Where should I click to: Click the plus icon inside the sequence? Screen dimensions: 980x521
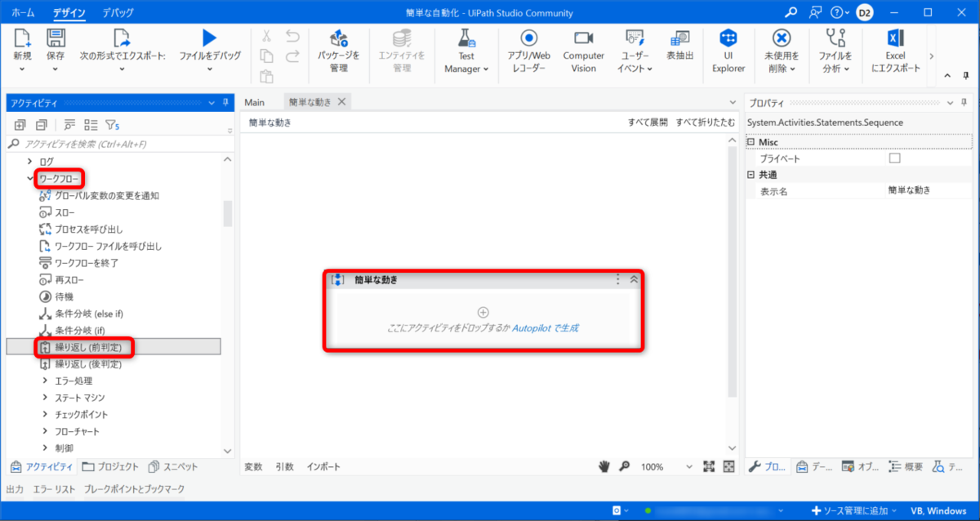[x=483, y=312]
